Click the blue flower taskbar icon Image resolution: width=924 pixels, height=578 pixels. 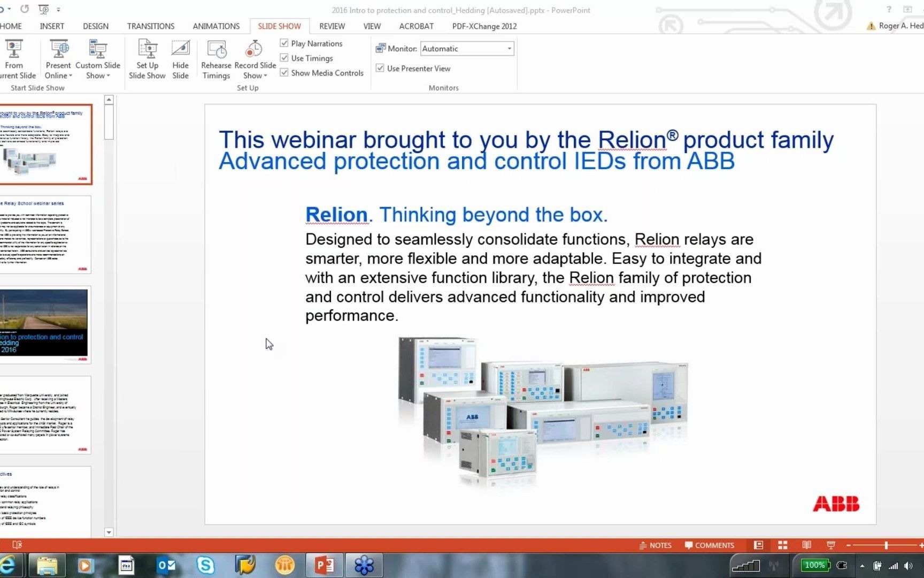364,565
